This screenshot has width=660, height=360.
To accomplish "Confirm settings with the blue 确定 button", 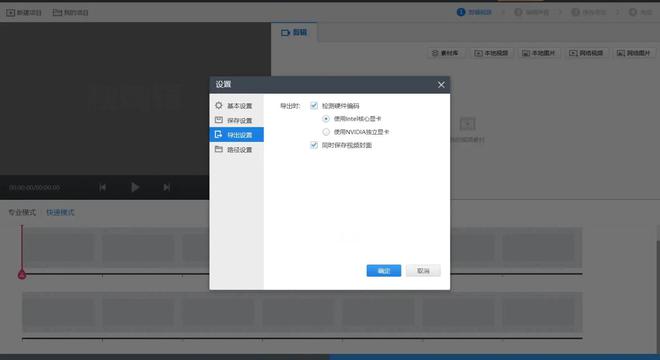I will click(x=383, y=271).
